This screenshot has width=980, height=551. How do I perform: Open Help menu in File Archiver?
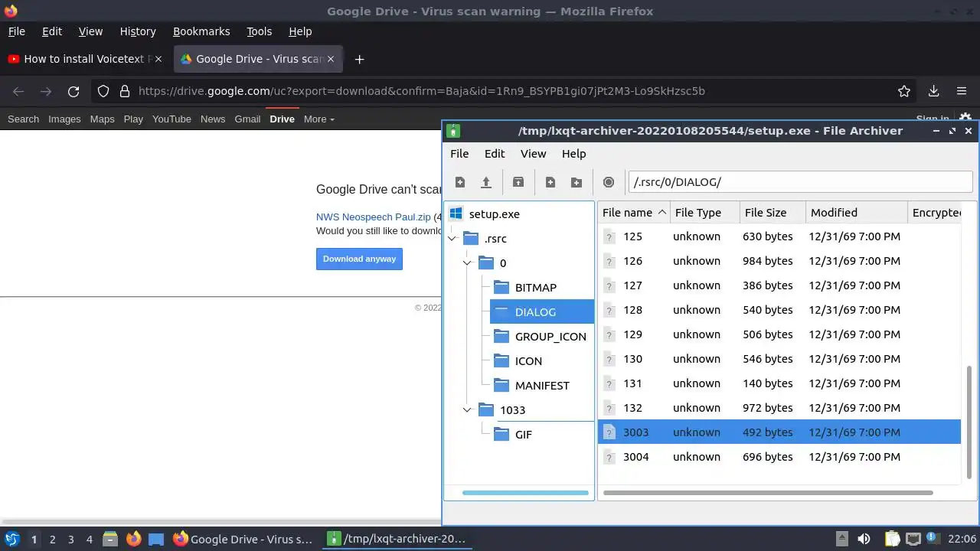pos(573,153)
